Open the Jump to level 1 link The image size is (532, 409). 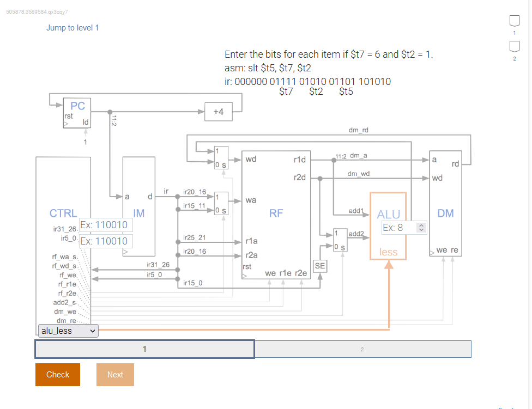pos(72,27)
